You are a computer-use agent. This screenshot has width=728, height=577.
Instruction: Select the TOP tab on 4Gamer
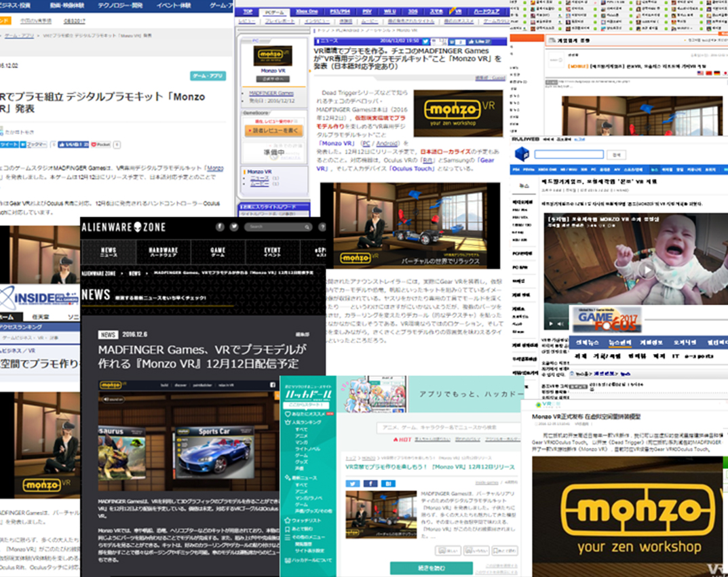pyautogui.click(x=248, y=12)
